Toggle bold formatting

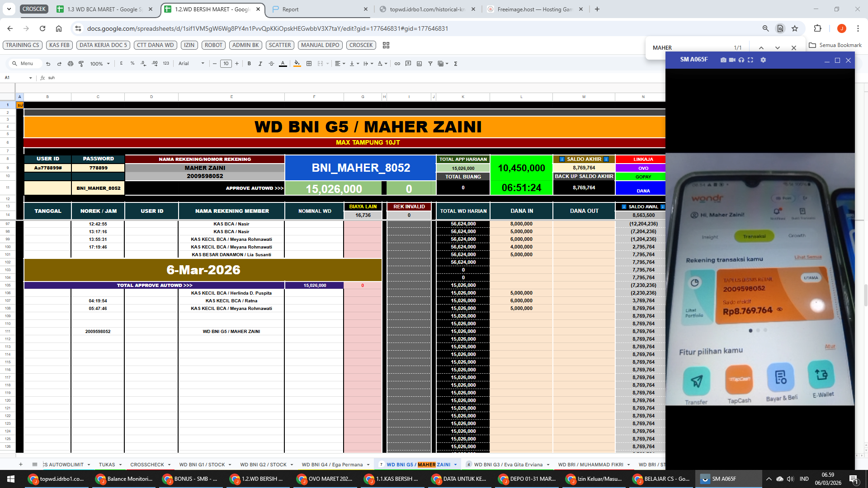[x=249, y=64]
